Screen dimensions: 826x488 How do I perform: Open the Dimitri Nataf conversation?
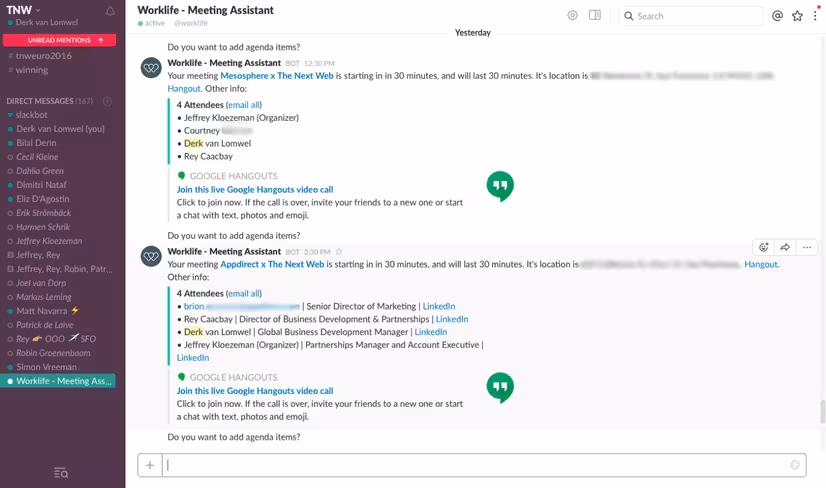(41, 184)
